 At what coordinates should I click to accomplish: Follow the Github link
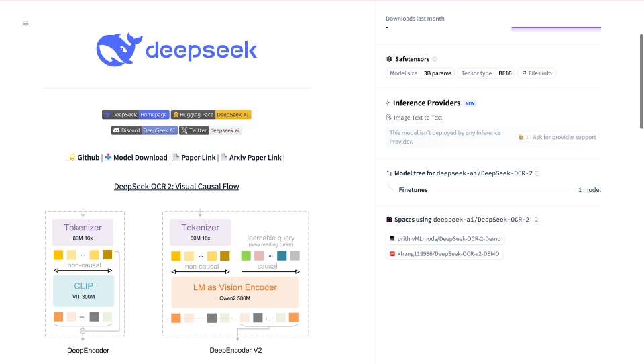click(x=84, y=158)
